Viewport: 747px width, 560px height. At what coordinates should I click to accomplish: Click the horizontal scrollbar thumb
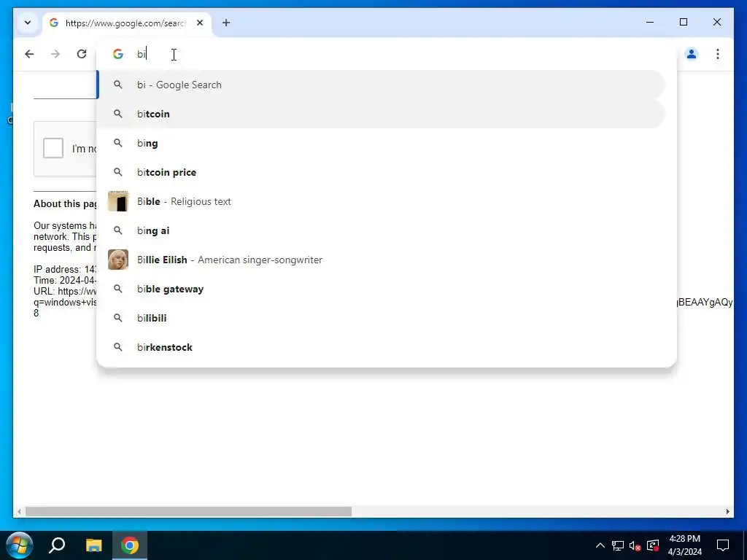coord(188,511)
